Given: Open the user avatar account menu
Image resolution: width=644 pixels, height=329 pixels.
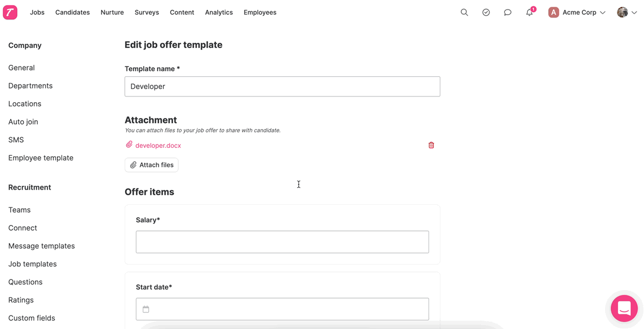Looking at the screenshot, I should coord(627,12).
